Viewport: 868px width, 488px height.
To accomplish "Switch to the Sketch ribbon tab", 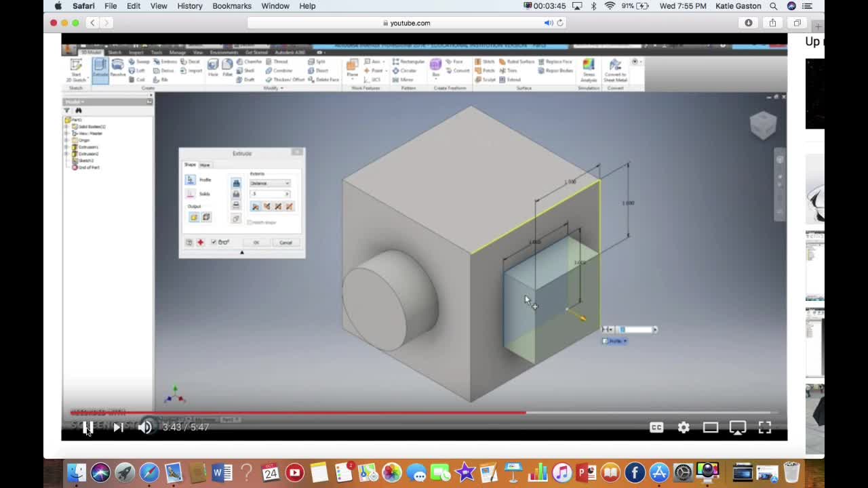I will point(115,52).
